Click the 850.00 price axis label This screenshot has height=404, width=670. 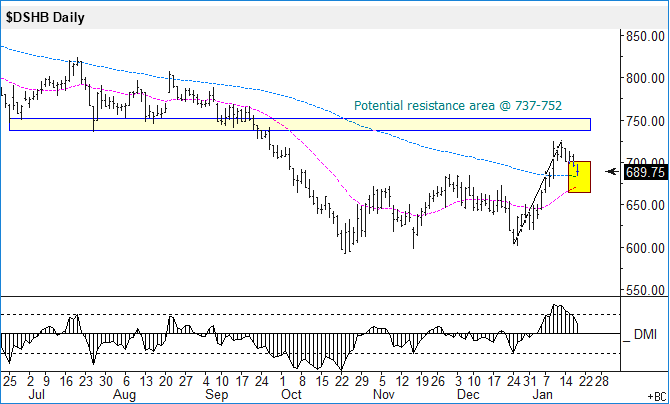pyautogui.click(x=645, y=37)
